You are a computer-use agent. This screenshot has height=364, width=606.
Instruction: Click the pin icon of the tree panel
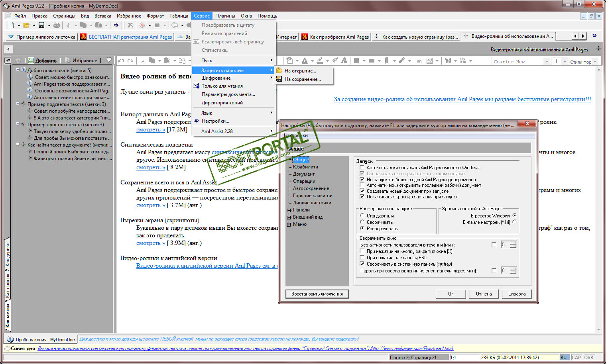pos(8,61)
